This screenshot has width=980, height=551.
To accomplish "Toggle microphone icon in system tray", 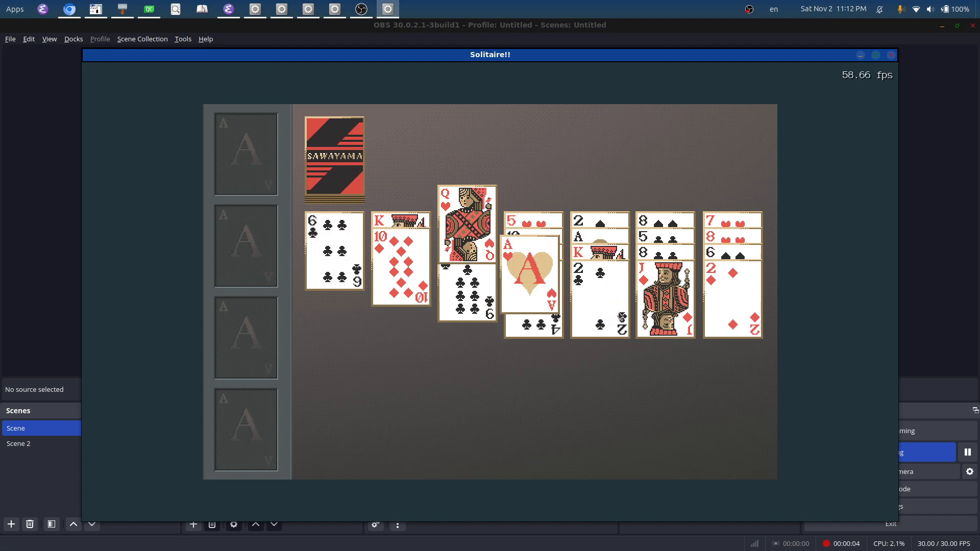I will point(900,9).
